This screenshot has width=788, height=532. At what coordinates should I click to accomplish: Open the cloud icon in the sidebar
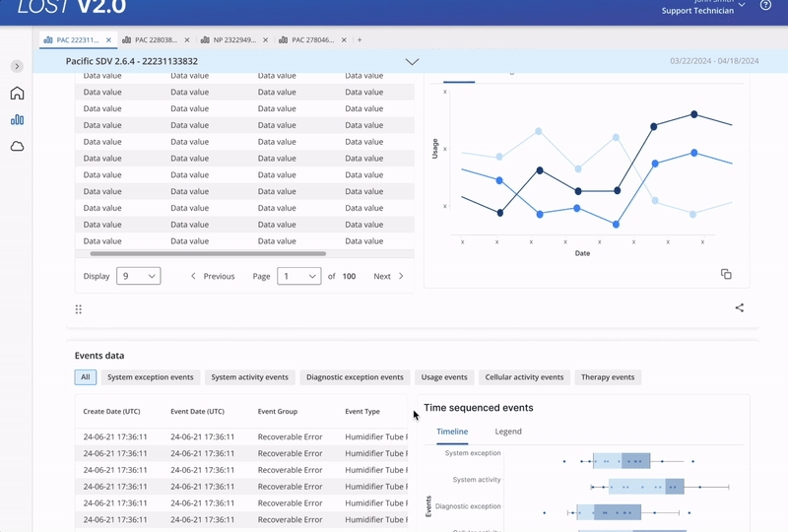[17, 147]
